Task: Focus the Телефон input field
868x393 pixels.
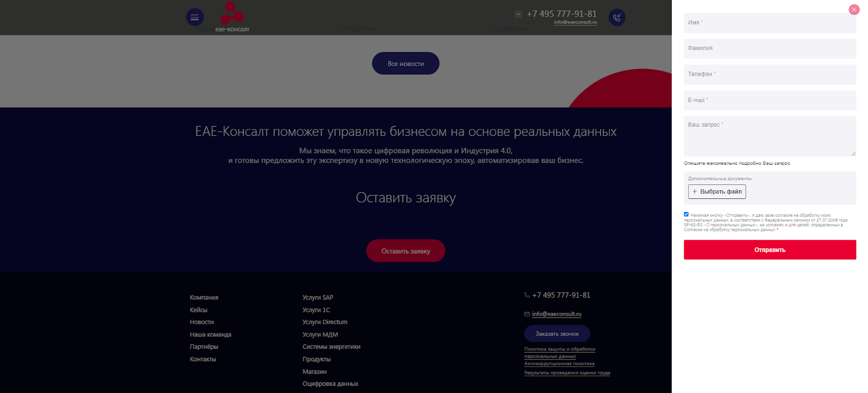Action: click(770, 74)
